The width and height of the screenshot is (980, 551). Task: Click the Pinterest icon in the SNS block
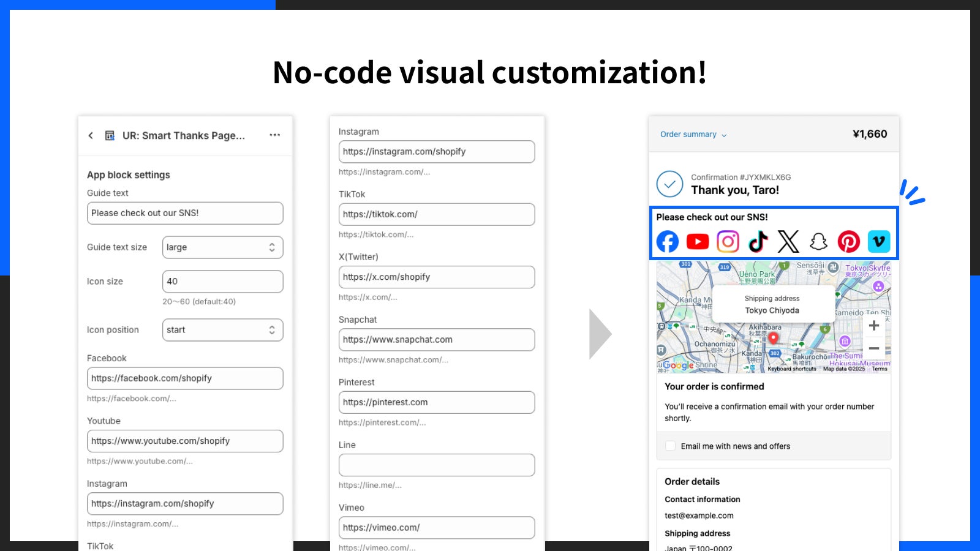[848, 242]
